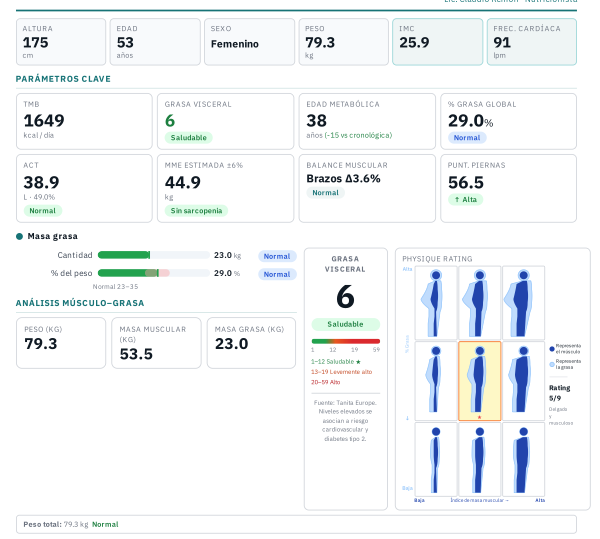This screenshot has height=539, width=600.
Task: Select bottom-row left silhouette in Physique Rating
Action: pyautogui.click(x=436, y=459)
